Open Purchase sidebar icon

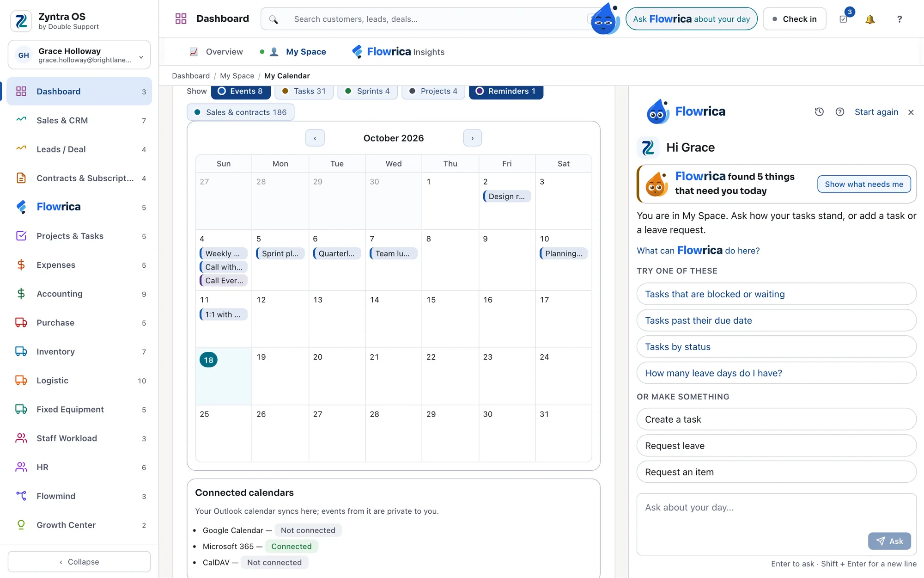coord(21,322)
